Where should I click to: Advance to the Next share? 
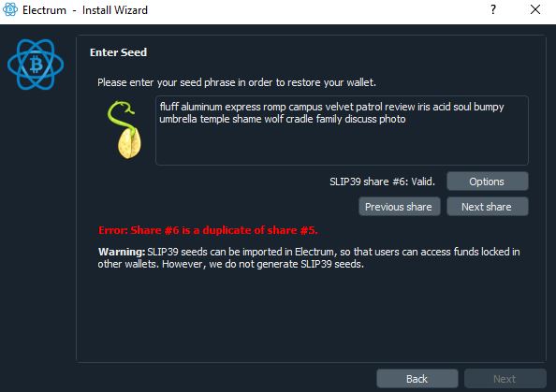pos(488,207)
